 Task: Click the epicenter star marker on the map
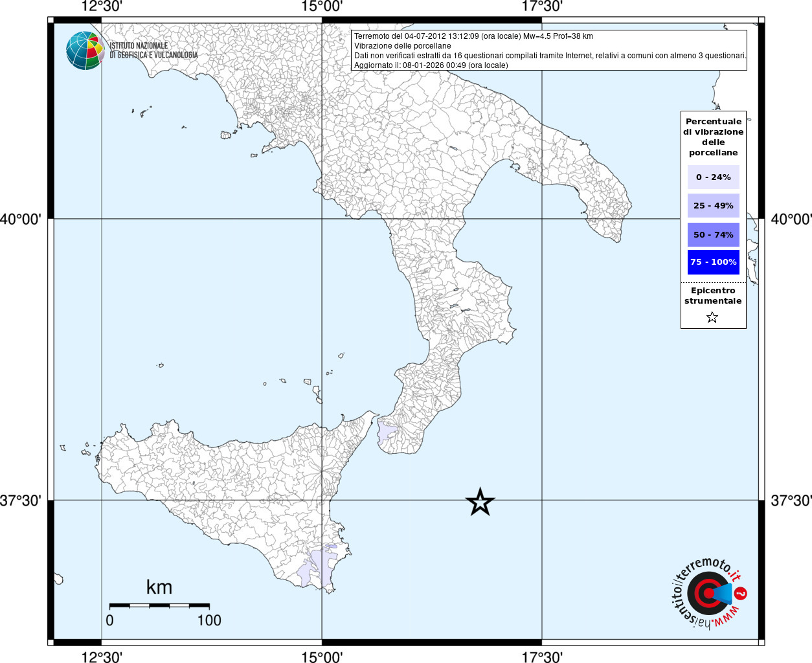[480, 502]
